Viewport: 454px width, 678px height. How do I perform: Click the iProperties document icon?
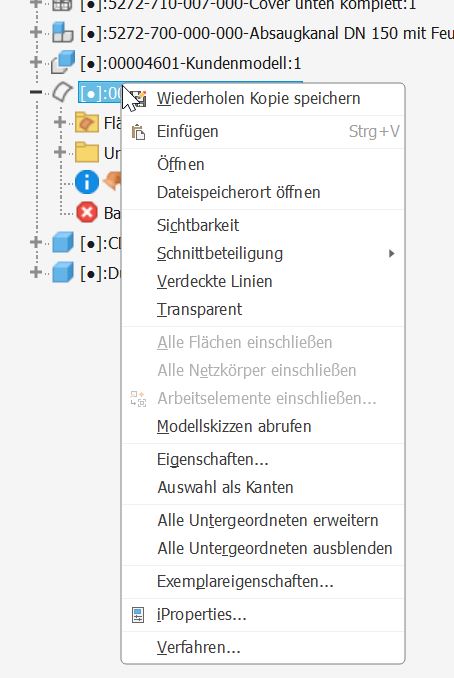pyautogui.click(x=138, y=615)
